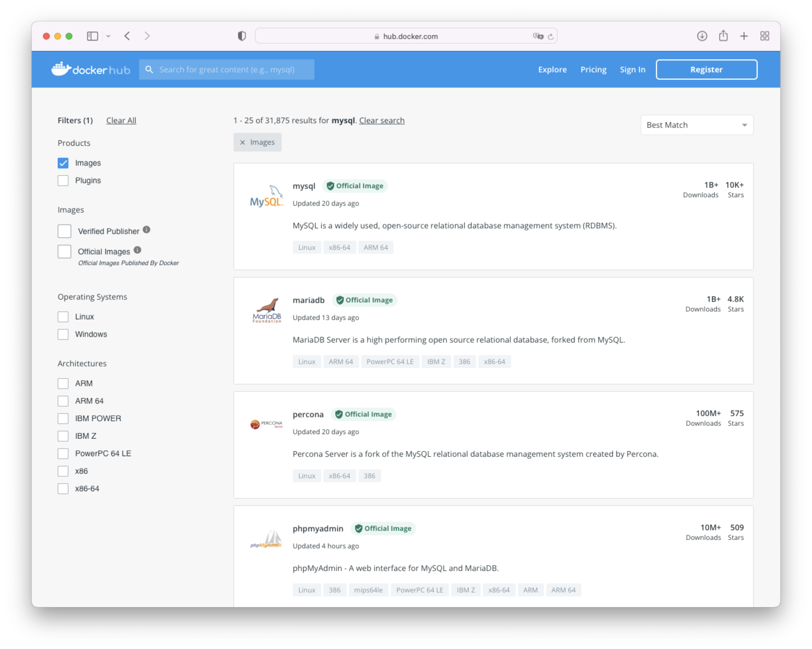Open the Best Match sort dropdown

pyautogui.click(x=697, y=125)
